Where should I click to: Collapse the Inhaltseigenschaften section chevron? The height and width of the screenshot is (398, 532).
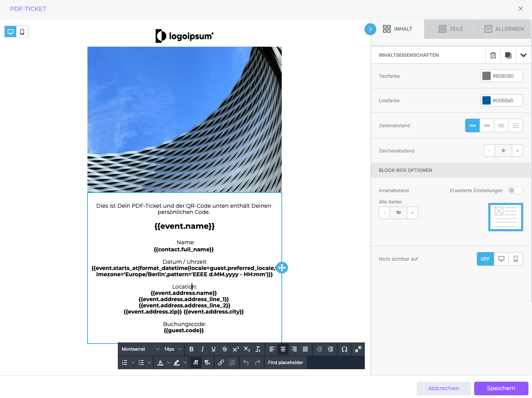523,55
